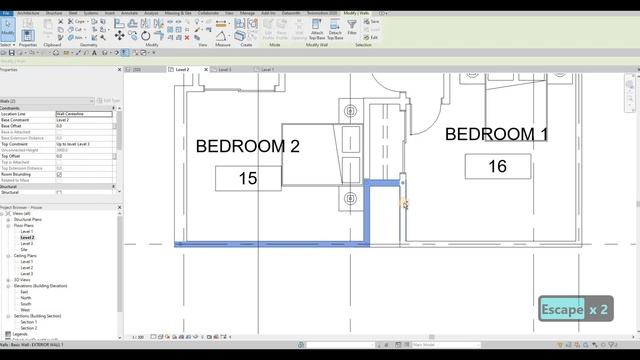Select Section 1 in browser
The height and width of the screenshot is (360, 640).
(29, 322)
